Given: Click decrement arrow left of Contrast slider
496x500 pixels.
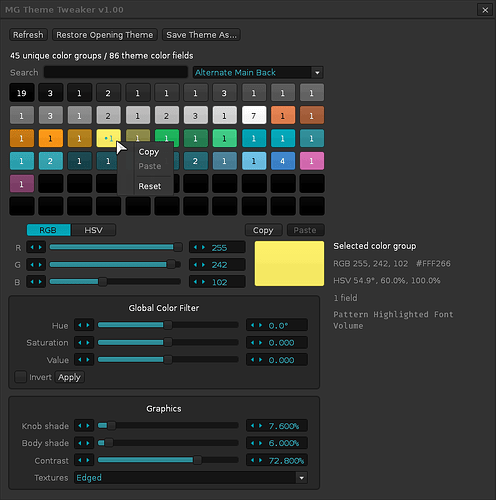Looking at the screenshot, I should coord(80,460).
